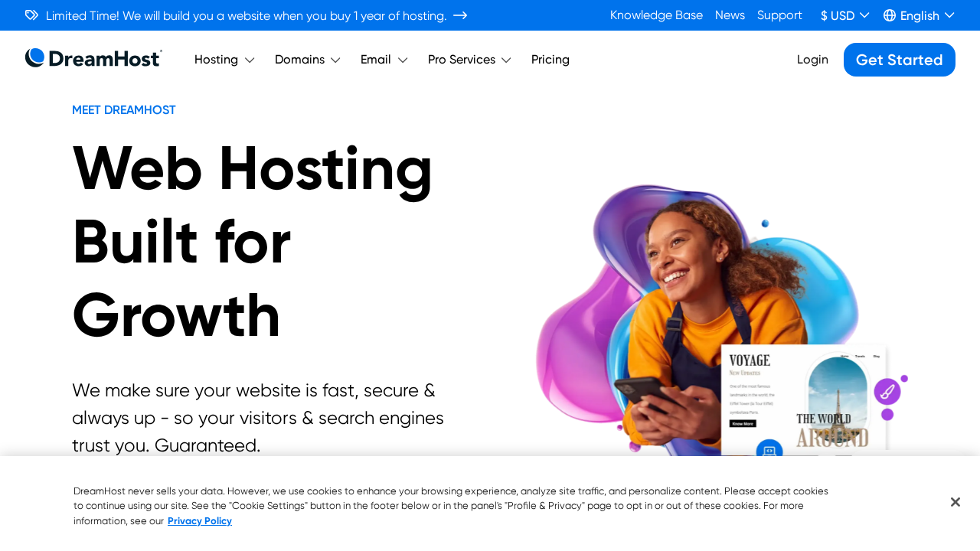The image size is (980, 551).
Task: Open the Support page
Action: click(779, 15)
